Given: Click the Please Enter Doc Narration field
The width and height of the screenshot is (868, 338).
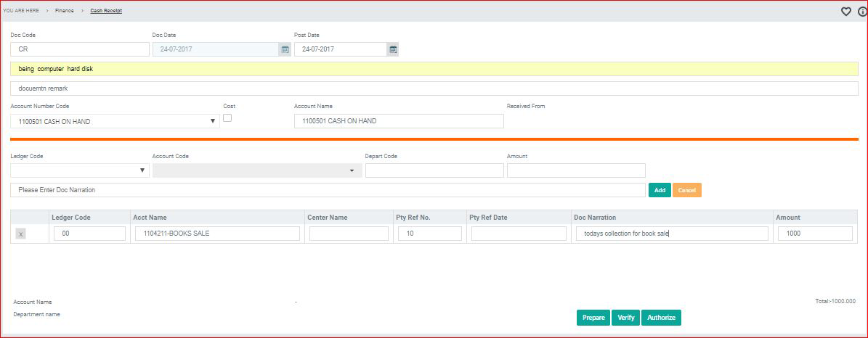Looking at the screenshot, I should 327,190.
